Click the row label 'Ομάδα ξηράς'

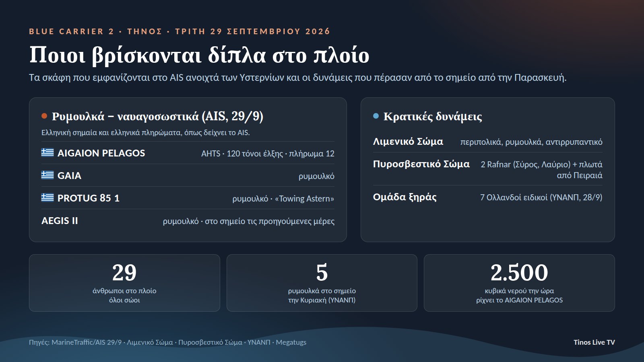pos(405,197)
